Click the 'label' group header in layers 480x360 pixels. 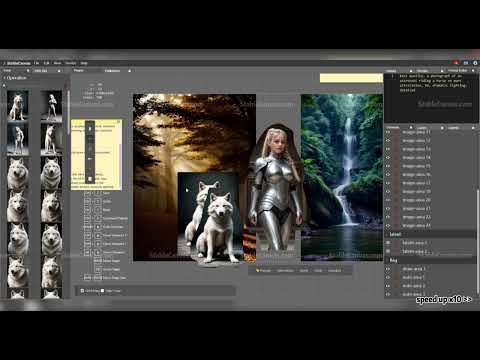click(431, 234)
